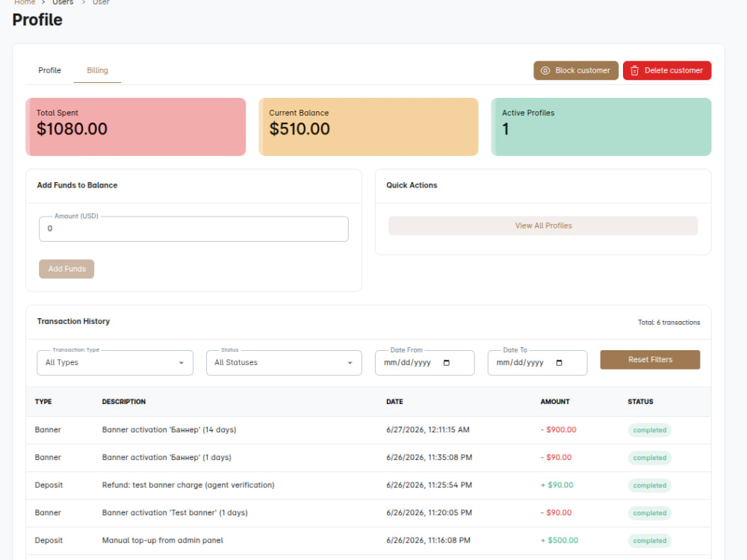Go to Users in the breadcrumb

coord(63,2)
